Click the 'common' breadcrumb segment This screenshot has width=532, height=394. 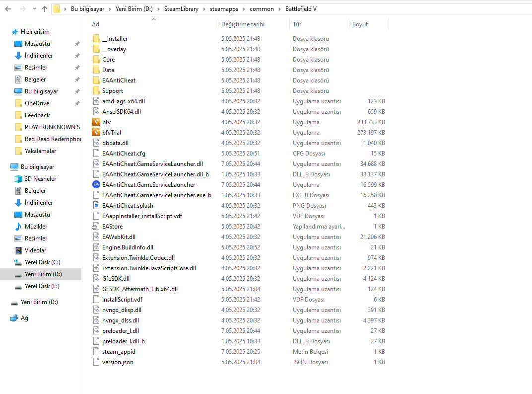262,9
